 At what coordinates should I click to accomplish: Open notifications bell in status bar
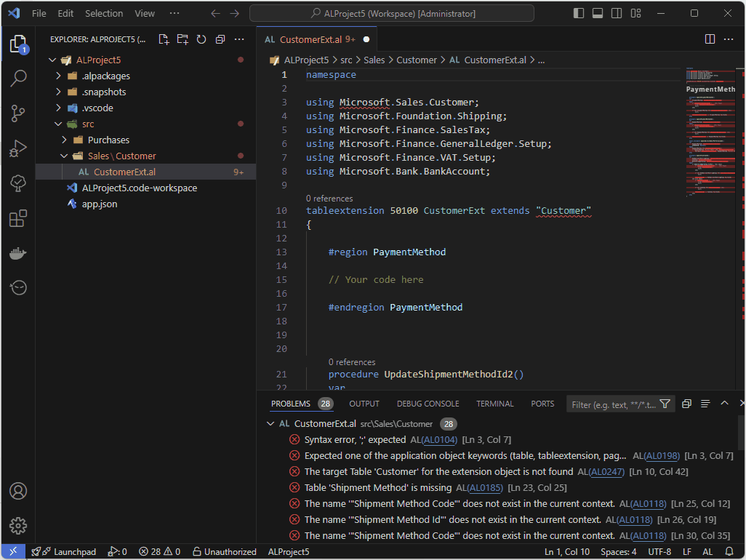pos(729,551)
